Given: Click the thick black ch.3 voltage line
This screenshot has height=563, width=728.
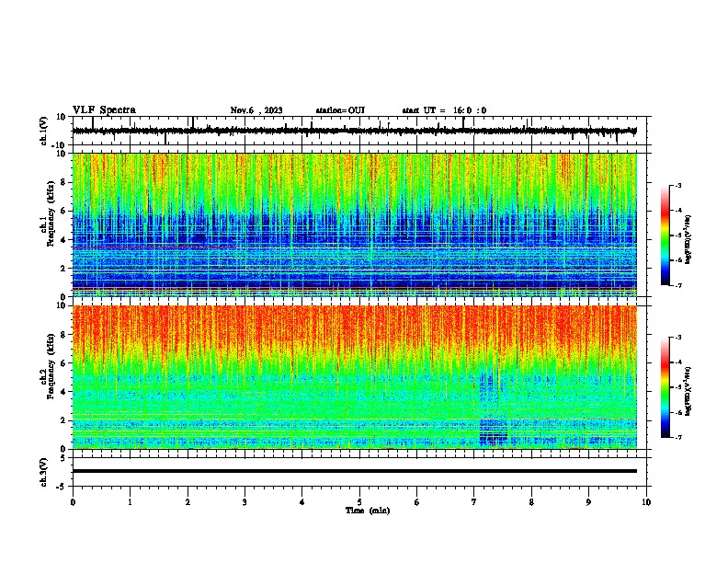Looking at the screenshot, I should [x=354, y=471].
